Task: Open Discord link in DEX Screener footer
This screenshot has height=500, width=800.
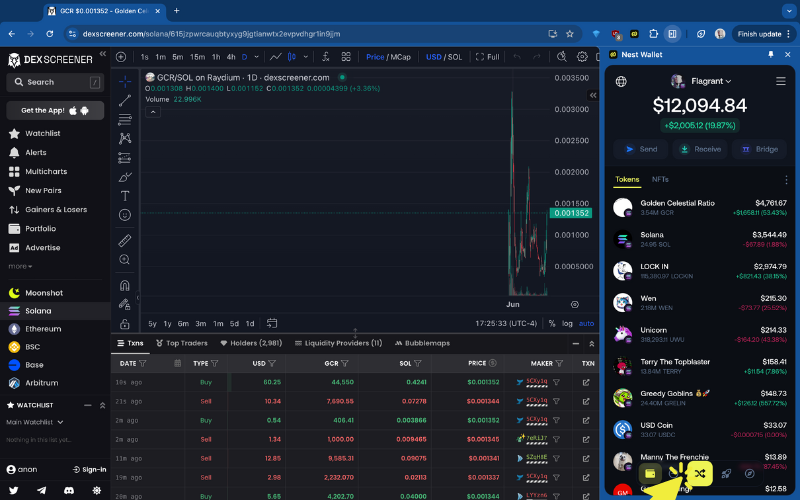Action: pyautogui.click(x=69, y=490)
